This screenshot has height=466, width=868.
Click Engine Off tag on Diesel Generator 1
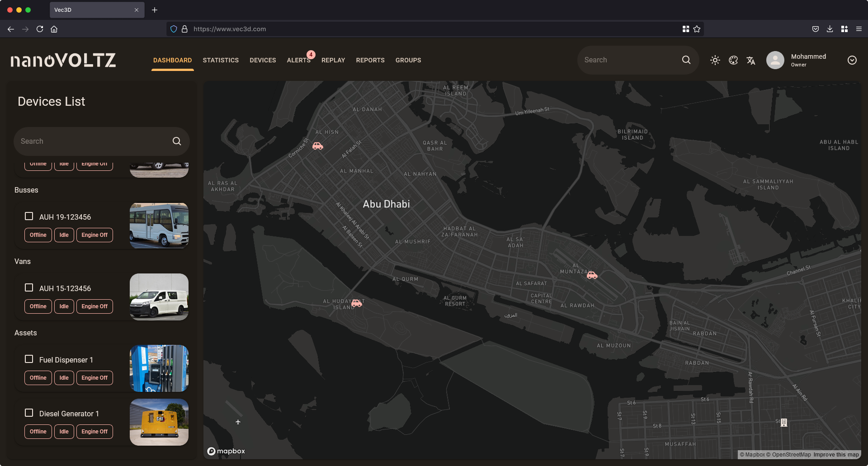(94, 432)
